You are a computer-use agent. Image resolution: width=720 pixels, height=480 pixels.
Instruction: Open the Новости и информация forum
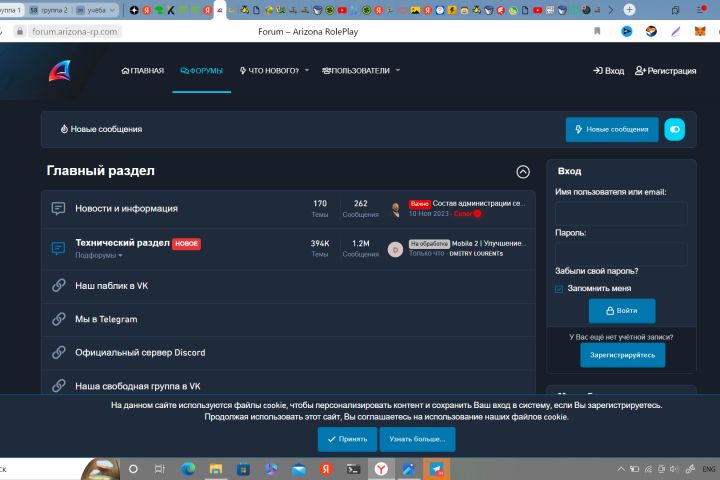[126, 209]
